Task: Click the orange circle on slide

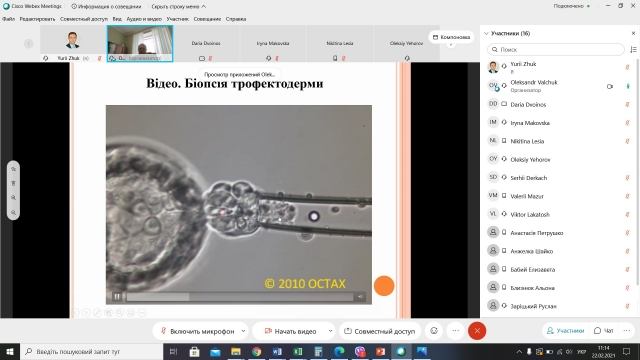Action: (x=384, y=286)
